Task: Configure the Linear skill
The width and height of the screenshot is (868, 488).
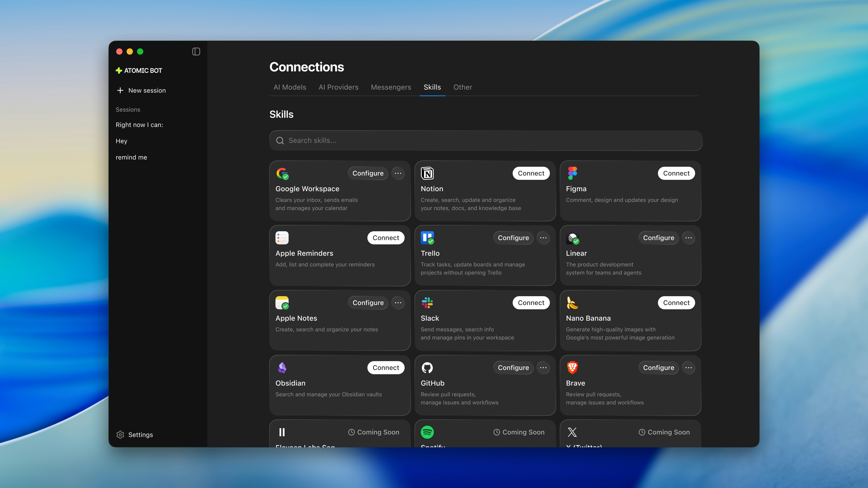Action: (658, 238)
